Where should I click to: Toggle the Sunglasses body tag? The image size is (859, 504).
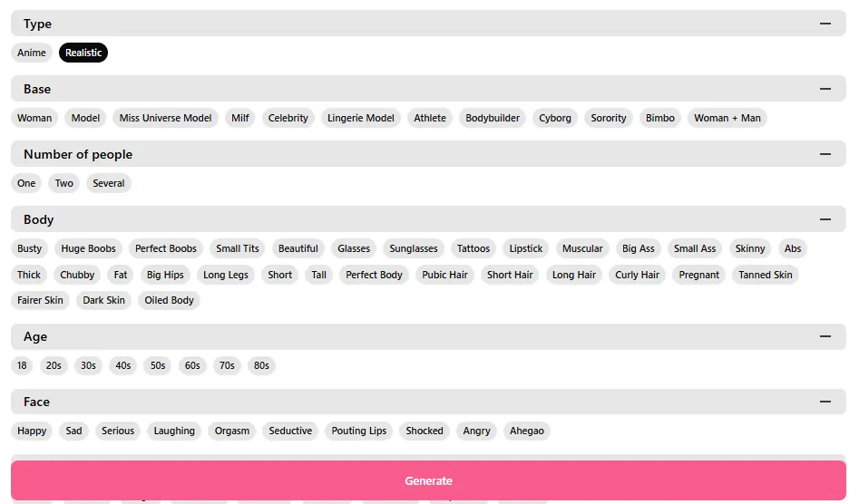pos(414,248)
